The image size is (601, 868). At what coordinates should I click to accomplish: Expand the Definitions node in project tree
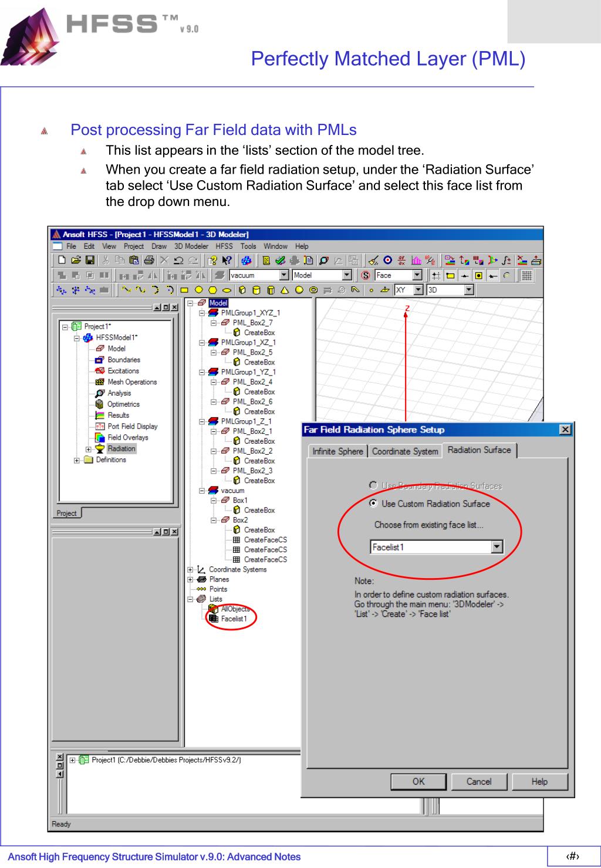(77, 461)
